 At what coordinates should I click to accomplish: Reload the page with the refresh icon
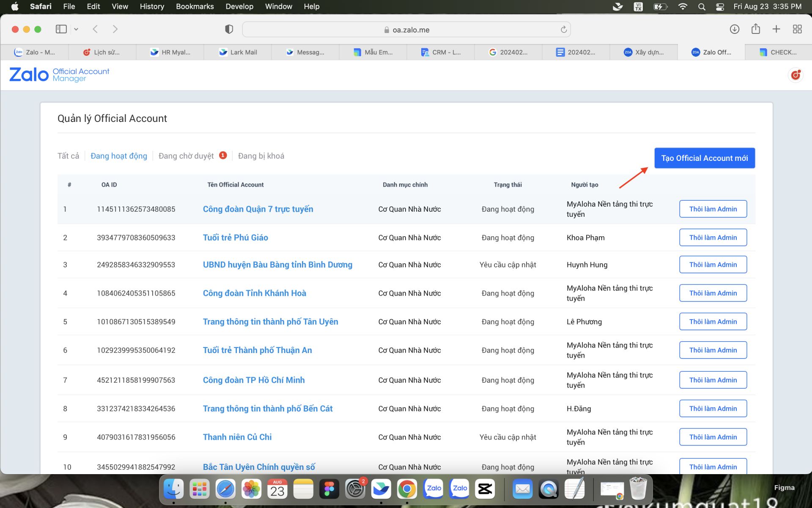[563, 30]
